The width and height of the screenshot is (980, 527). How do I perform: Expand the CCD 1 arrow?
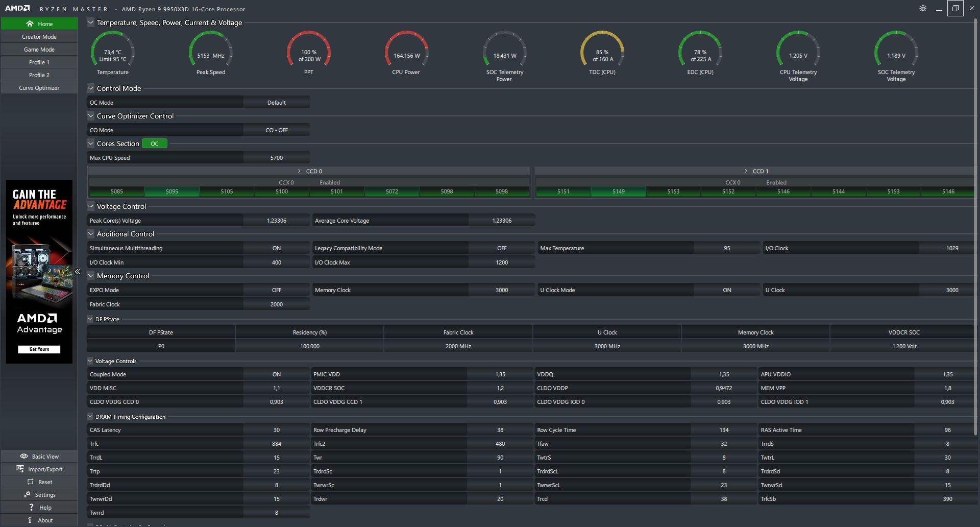click(x=746, y=171)
